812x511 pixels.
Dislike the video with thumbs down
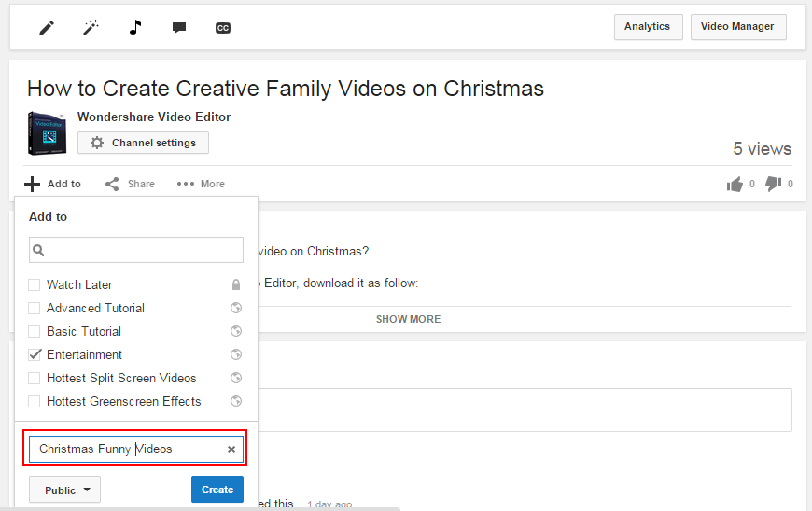773,184
